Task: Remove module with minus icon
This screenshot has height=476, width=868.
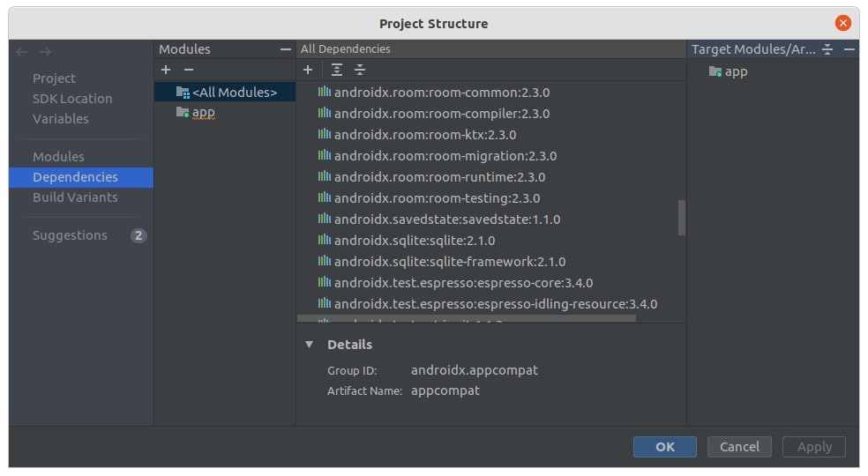Action: (x=189, y=70)
